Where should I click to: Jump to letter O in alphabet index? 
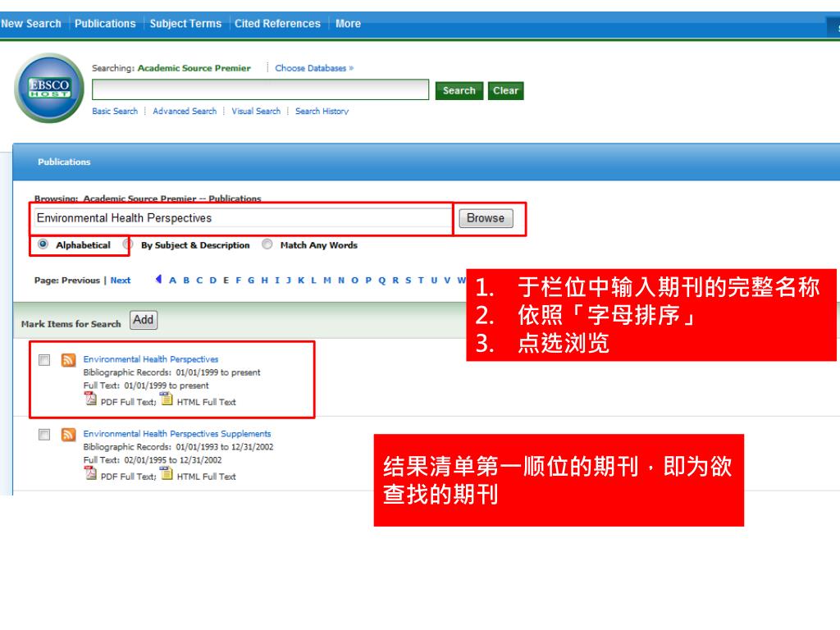(x=354, y=281)
